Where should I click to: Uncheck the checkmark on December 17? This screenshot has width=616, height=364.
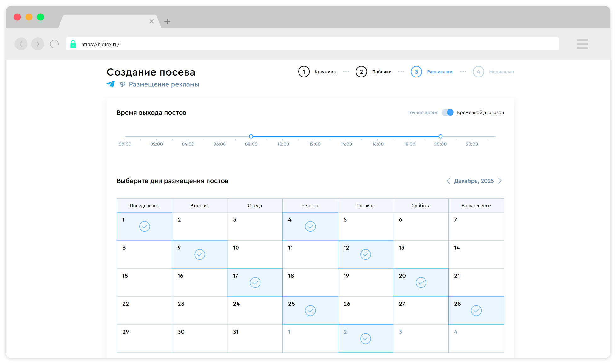(x=255, y=282)
